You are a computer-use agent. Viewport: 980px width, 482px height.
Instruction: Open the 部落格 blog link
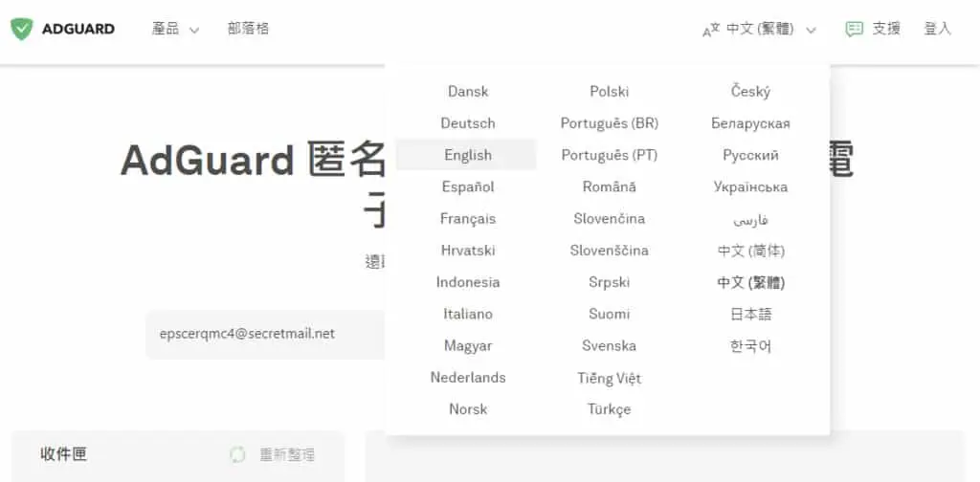coord(248,29)
